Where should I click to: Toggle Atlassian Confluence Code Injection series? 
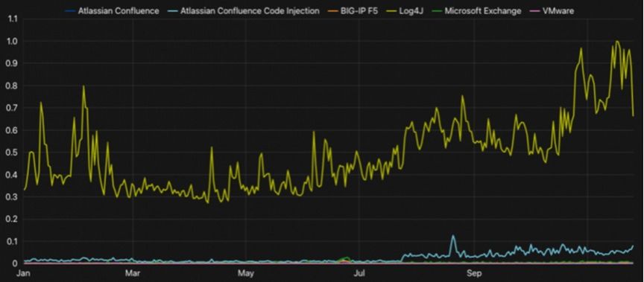tap(250, 10)
